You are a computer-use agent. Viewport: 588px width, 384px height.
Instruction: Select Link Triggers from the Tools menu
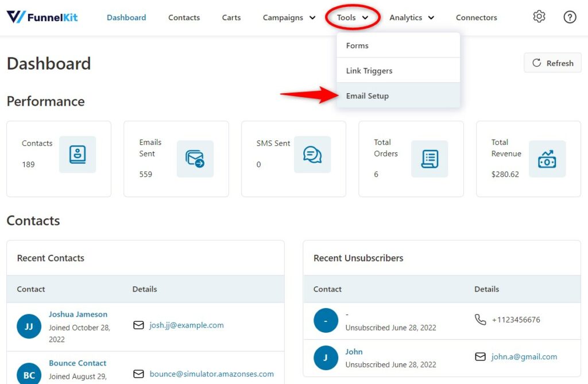(x=399, y=71)
